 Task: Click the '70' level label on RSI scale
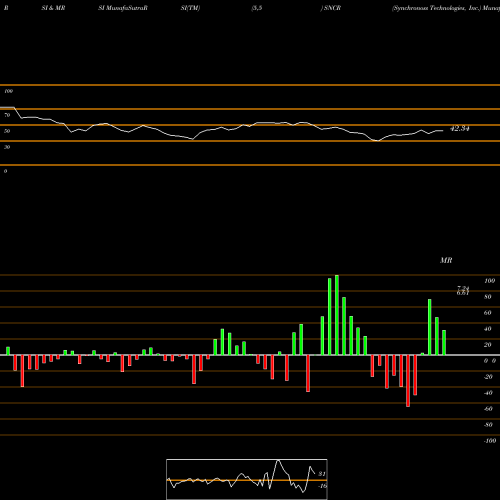(x=7, y=115)
